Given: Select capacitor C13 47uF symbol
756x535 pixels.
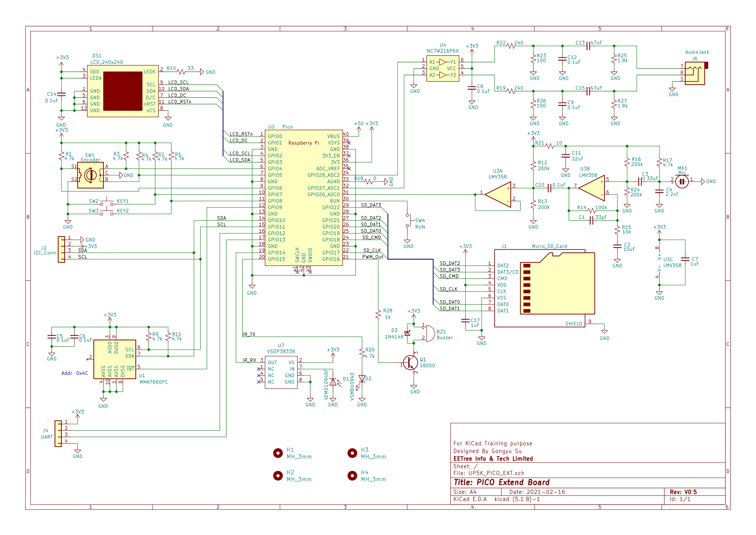Looking at the screenshot, I should [x=588, y=46].
